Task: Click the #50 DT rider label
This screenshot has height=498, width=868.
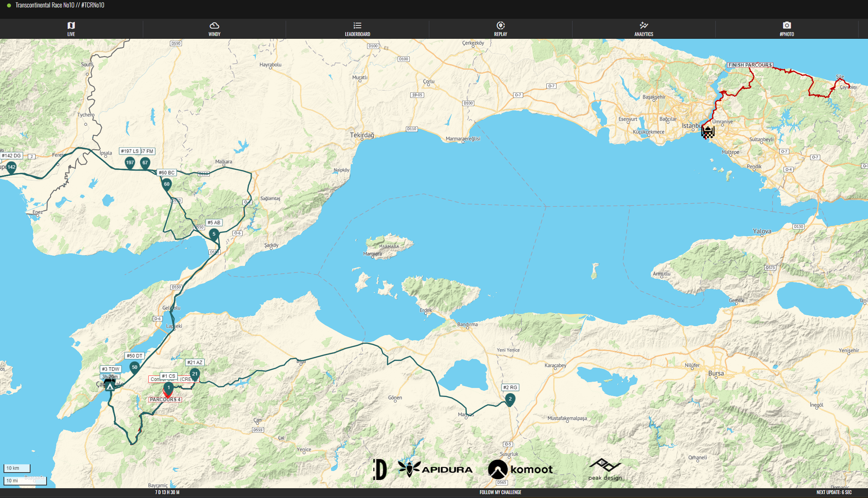Action: click(135, 356)
